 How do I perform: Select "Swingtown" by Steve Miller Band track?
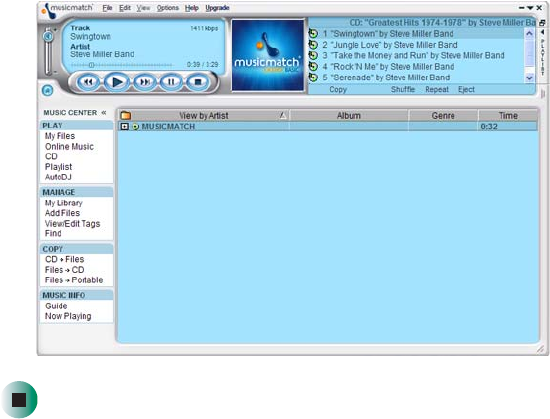388,34
